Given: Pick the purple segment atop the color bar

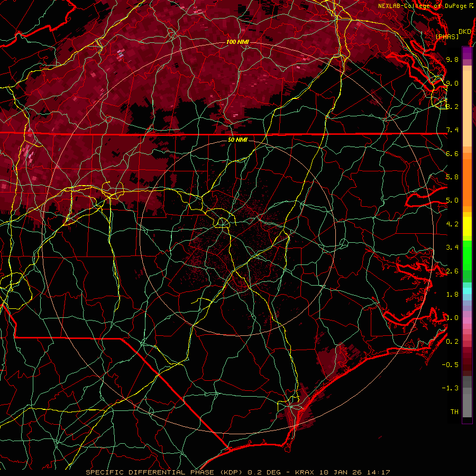Looking at the screenshot, I should (467, 53).
